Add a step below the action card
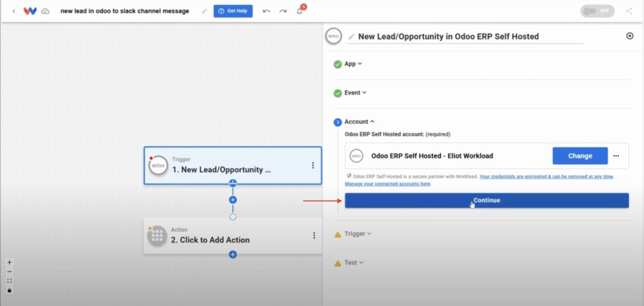Image resolution: width=644 pixels, height=306 pixels. click(x=233, y=254)
